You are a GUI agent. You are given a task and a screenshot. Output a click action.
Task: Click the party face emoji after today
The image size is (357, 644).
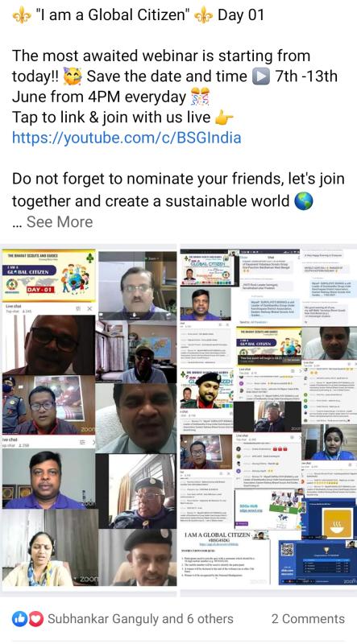pos(73,76)
